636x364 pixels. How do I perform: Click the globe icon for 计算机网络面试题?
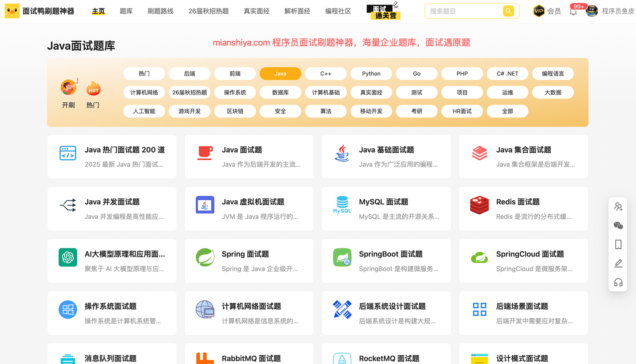205,309
